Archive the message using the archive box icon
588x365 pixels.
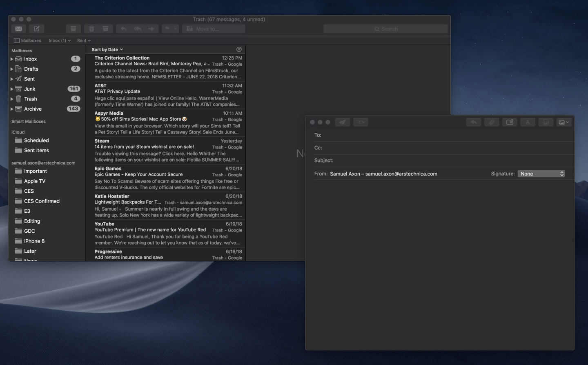tap(73, 29)
